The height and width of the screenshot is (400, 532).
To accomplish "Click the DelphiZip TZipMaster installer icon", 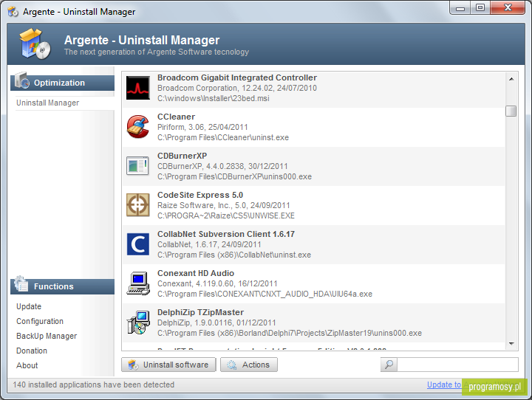I will (138, 323).
